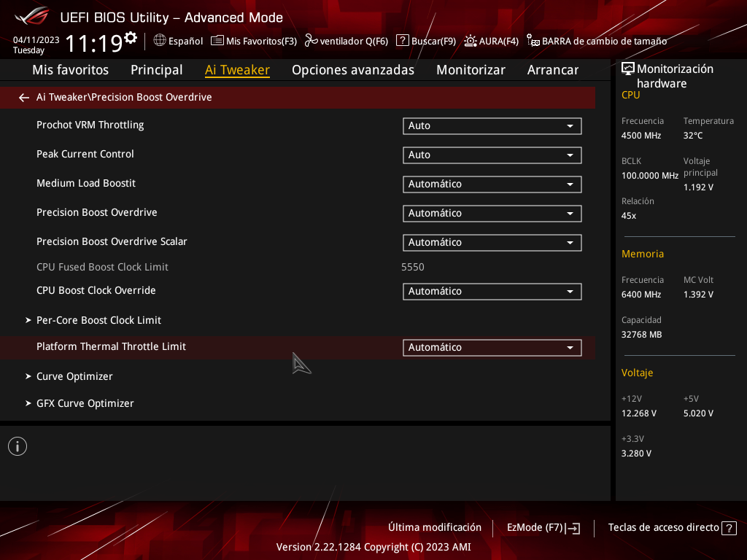
Task: Click the 6400 MHz memory frequency value
Action: (x=641, y=295)
